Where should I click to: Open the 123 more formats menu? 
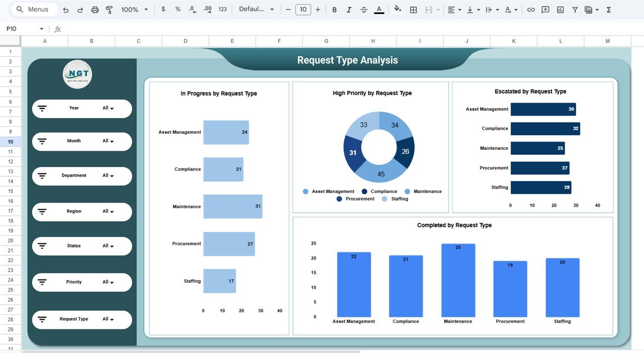(223, 10)
